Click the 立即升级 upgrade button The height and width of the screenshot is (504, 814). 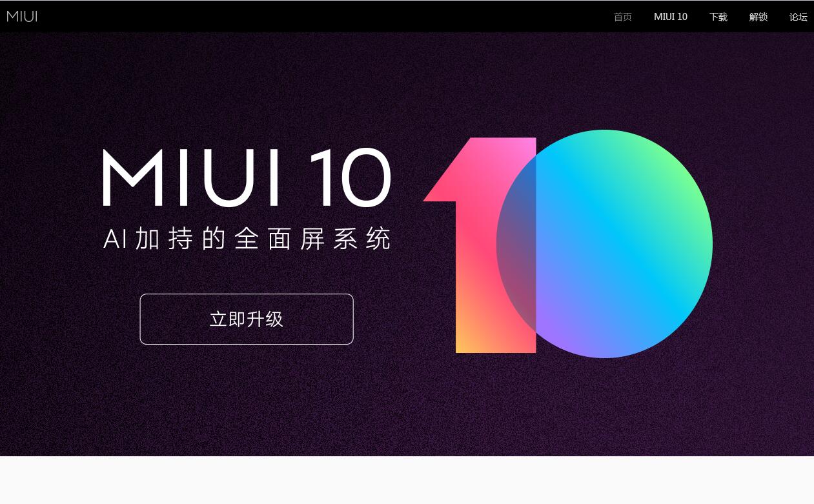pyautogui.click(x=247, y=319)
